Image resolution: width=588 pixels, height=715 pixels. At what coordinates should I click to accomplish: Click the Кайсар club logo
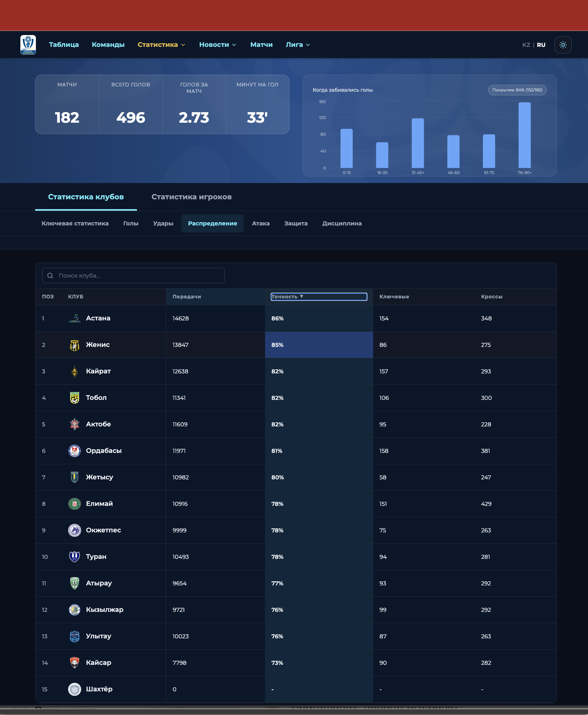[75, 663]
